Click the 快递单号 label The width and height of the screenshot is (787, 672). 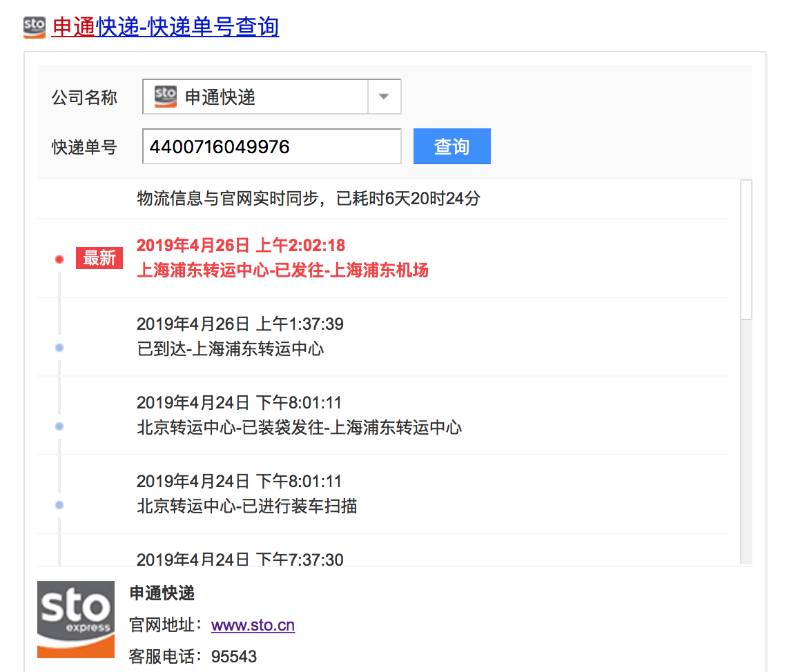(84, 147)
